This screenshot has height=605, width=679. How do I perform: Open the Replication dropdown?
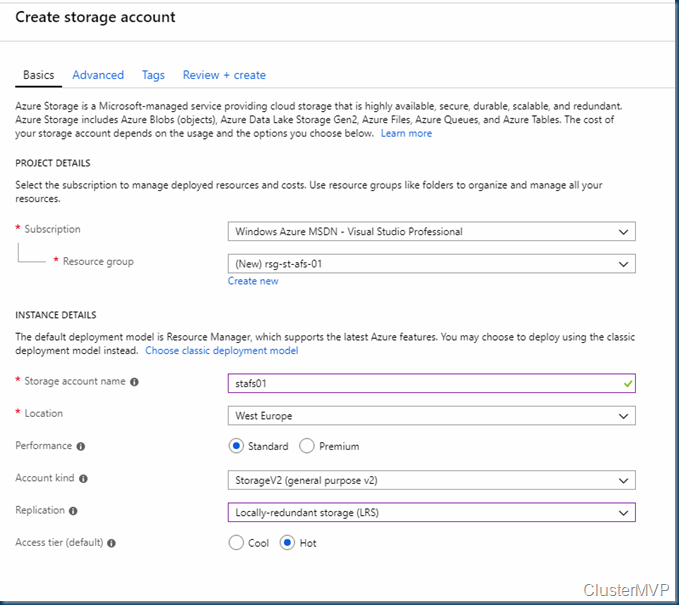point(431,512)
